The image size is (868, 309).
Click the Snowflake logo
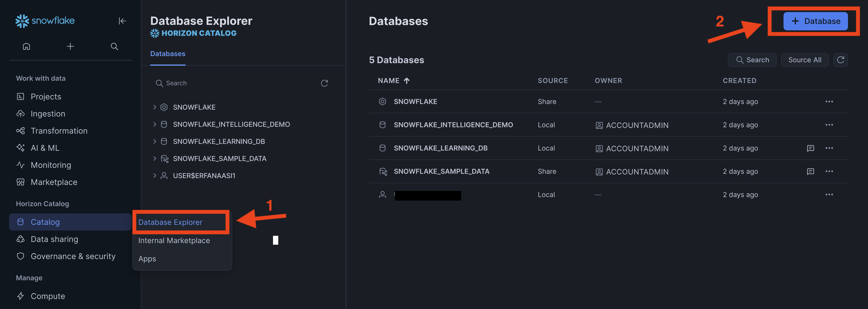(x=45, y=21)
